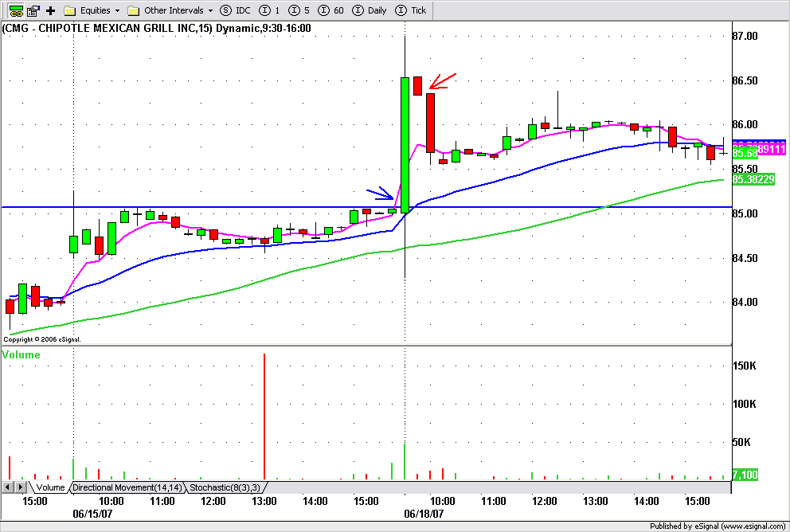Expand the Equities dropdown arrow
The width and height of the screenshot is (790, 532).
pyautogui.click(x=117, y=10)
